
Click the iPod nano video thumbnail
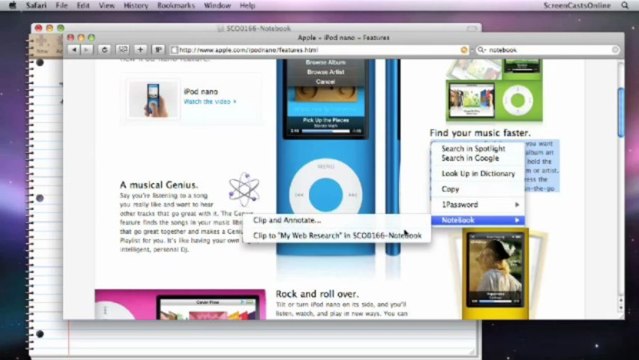(x=153, y=99)
